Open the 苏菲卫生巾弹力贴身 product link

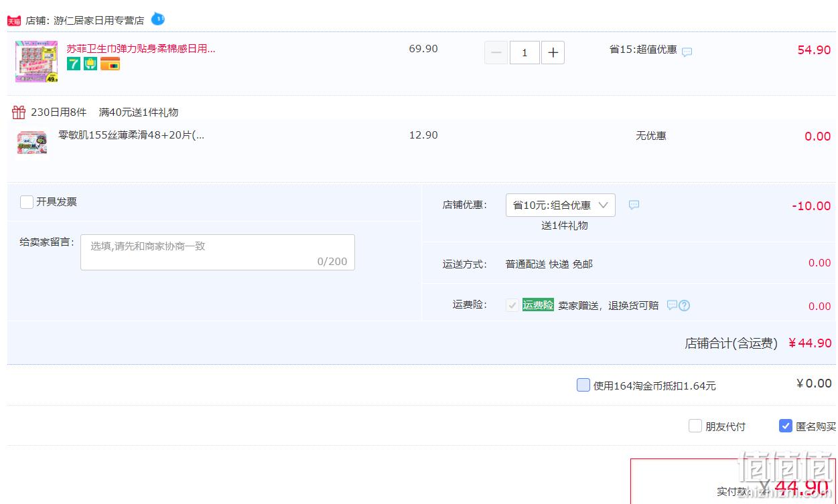[x=141, y=49]
